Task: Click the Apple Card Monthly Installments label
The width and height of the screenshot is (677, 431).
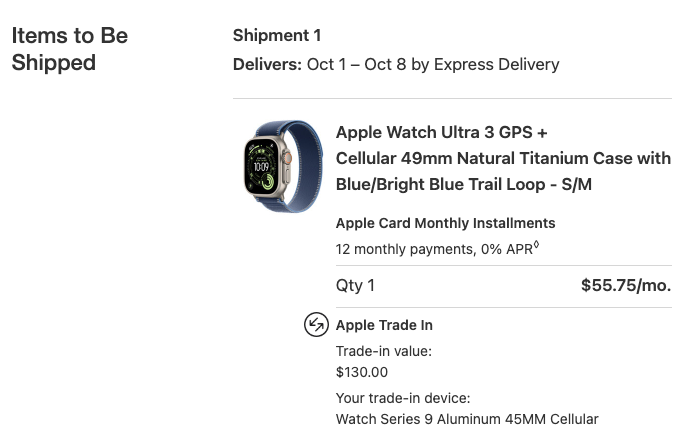Action: (445, 223)
